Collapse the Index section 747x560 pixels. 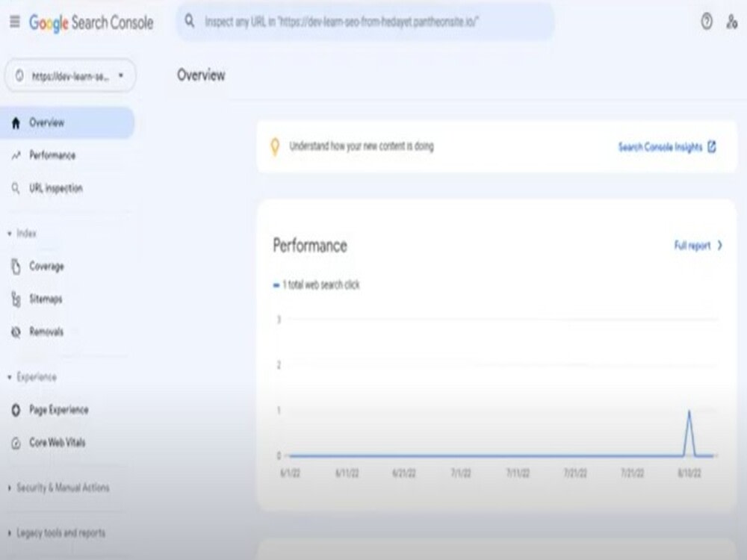point(22,233)
